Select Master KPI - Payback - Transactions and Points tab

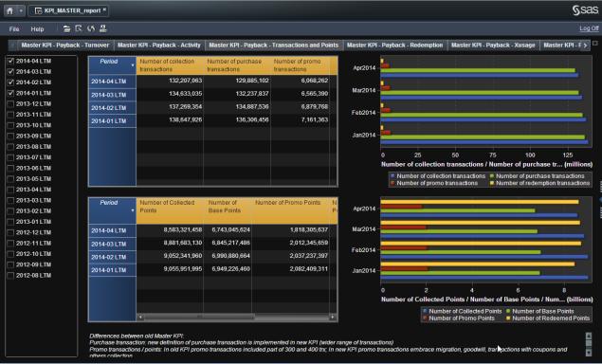274,45
